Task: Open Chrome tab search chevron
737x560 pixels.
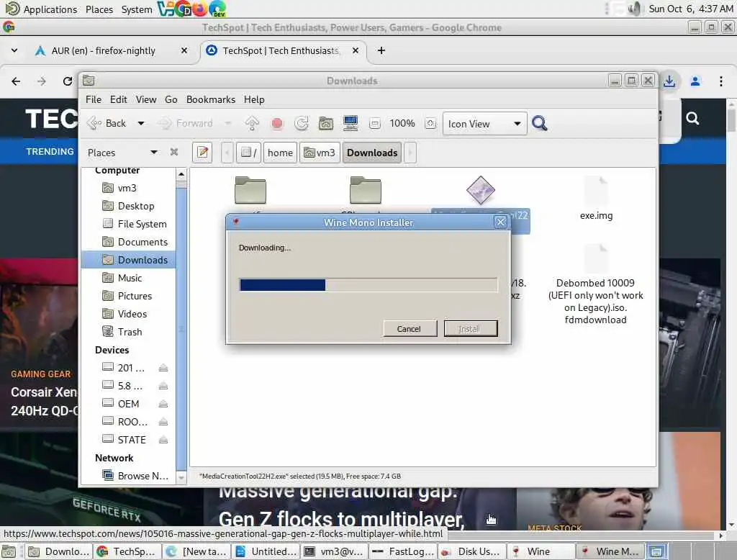Action: [x=14, y=50]
